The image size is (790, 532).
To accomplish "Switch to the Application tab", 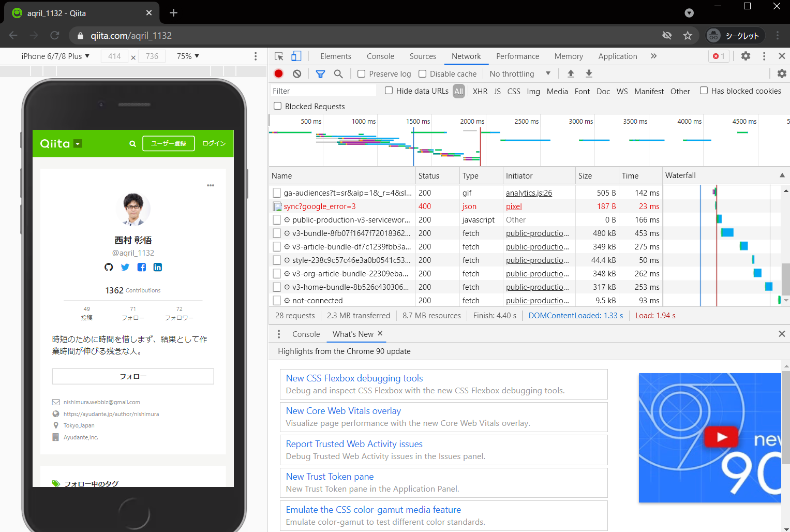I will click(x=618, y=56).
